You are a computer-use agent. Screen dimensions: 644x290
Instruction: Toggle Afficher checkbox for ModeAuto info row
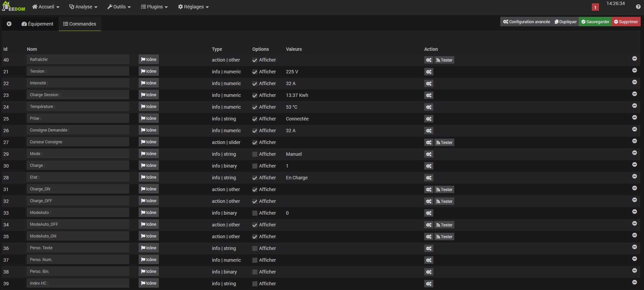coord(255,213)
